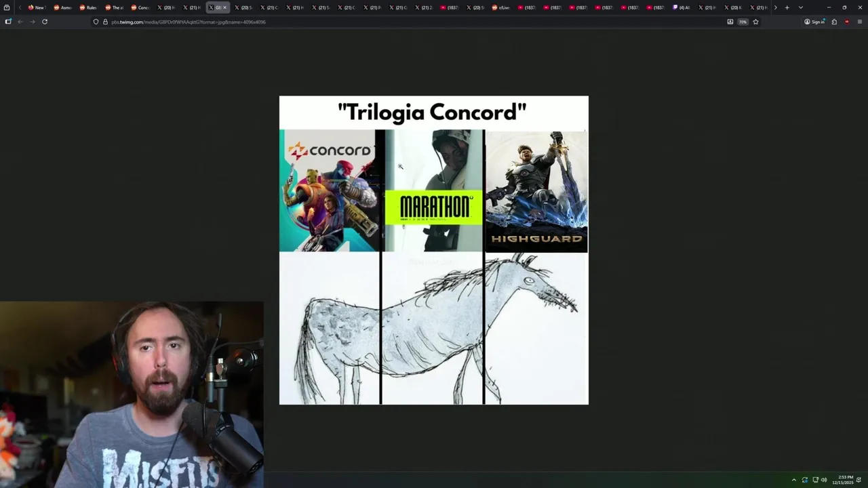Screen dimensions: 868x488
Task: Show site security info via the padlock icon
Action: pyautogui.click(x=104, y=22)
